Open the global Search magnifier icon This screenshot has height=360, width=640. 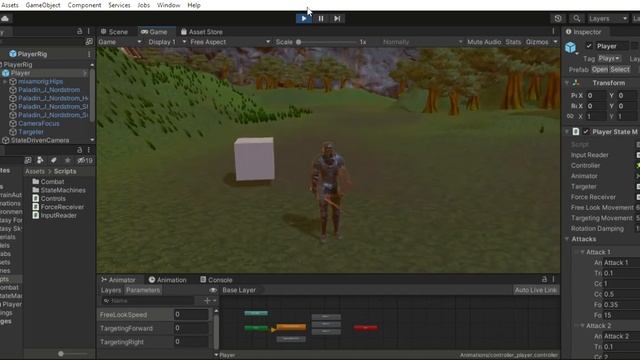pos(576,18)
